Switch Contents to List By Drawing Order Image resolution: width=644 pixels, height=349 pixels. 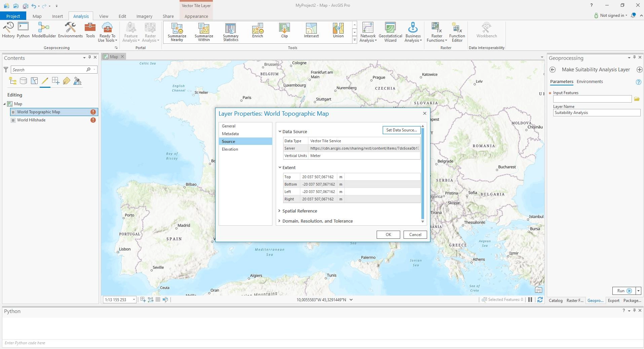(x=13, y=81)
